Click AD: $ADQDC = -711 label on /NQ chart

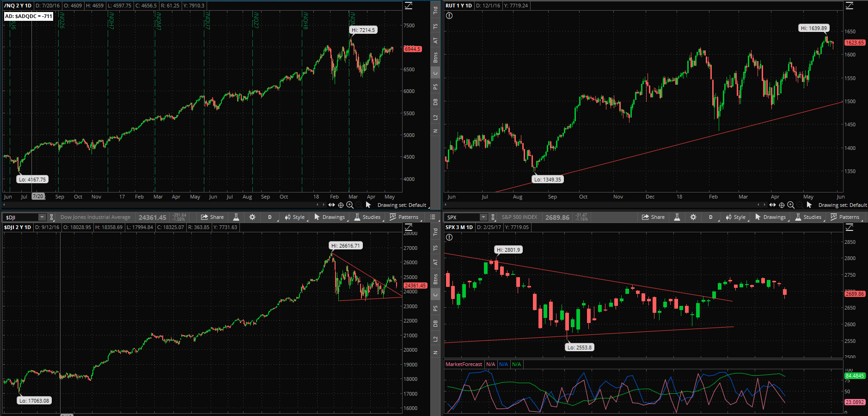point(29,16)
